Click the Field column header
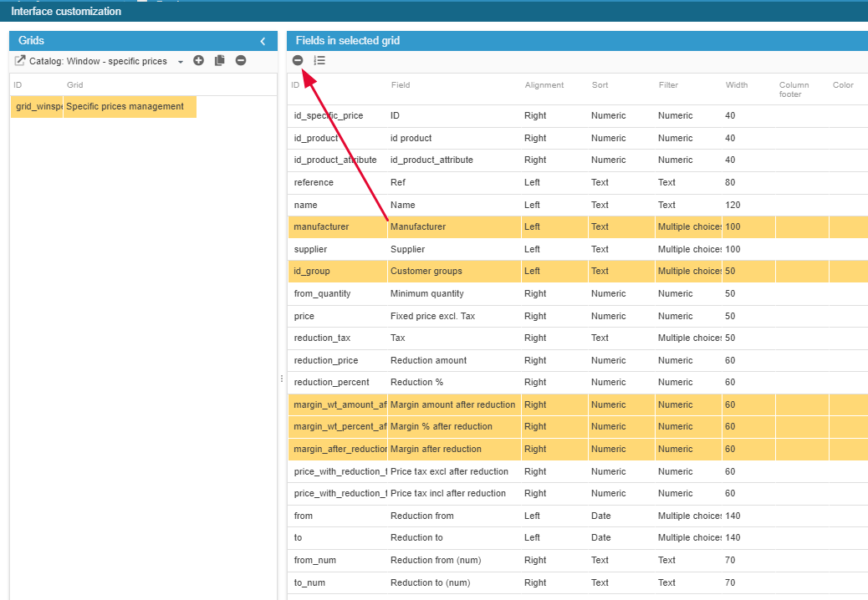The width and height of the screenshot is (868, 600). pyautogui.click(x=401, y=85)
